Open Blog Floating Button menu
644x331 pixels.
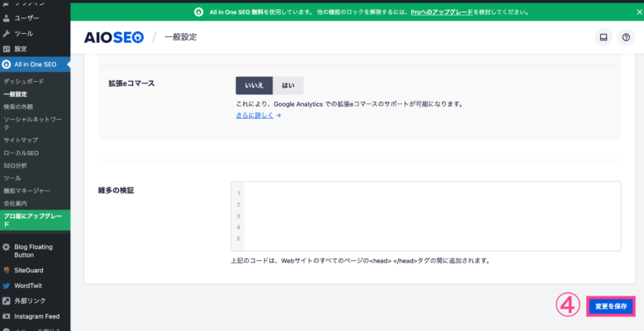coord(33,251)
